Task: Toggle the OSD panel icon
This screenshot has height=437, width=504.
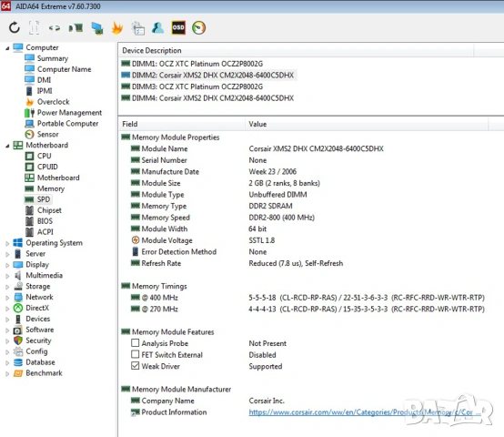Action: pyautogui.click(x=178, y=27)
